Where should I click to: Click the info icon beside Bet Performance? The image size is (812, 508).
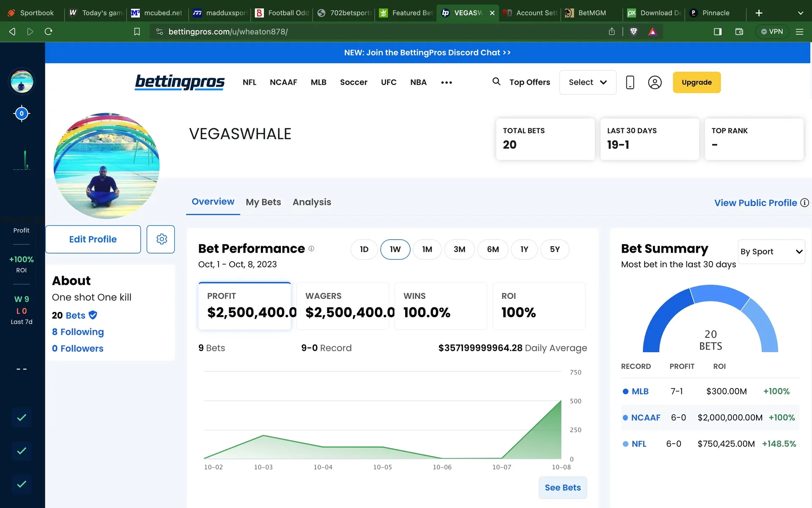(311, 248)
